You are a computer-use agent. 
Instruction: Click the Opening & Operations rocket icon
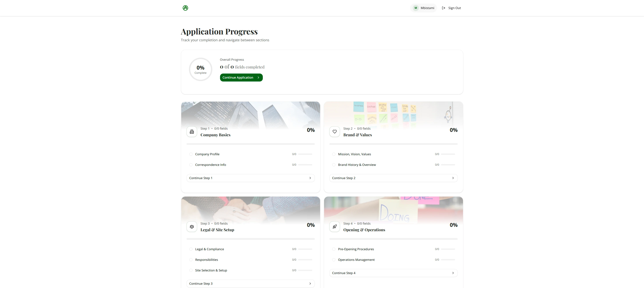334,227
